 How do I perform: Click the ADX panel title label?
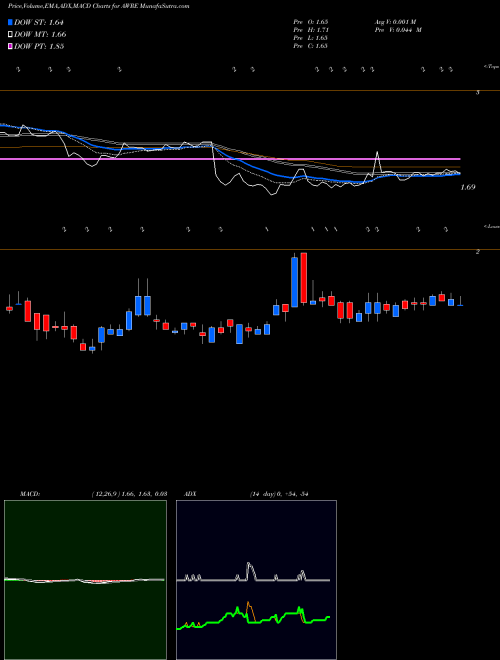191,494
